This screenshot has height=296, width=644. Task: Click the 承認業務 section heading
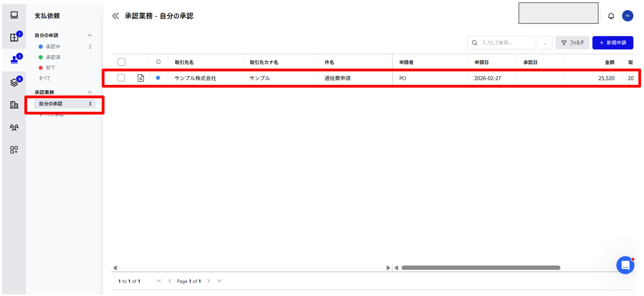(44, 92)
